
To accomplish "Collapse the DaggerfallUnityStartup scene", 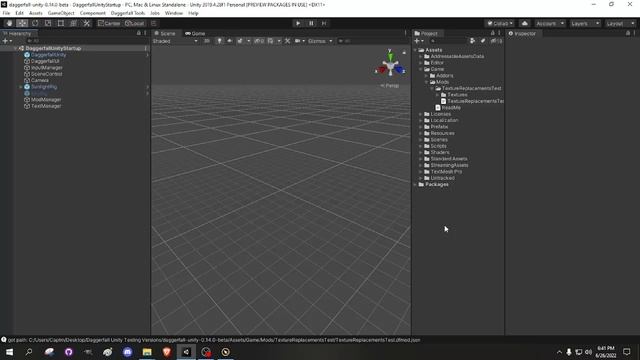I will [x=16, y=48].
